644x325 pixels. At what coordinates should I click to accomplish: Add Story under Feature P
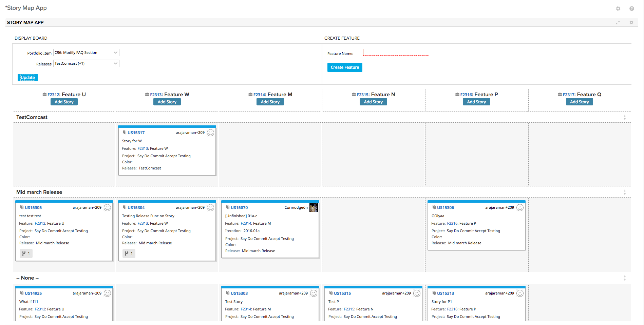tap(476, 102)
